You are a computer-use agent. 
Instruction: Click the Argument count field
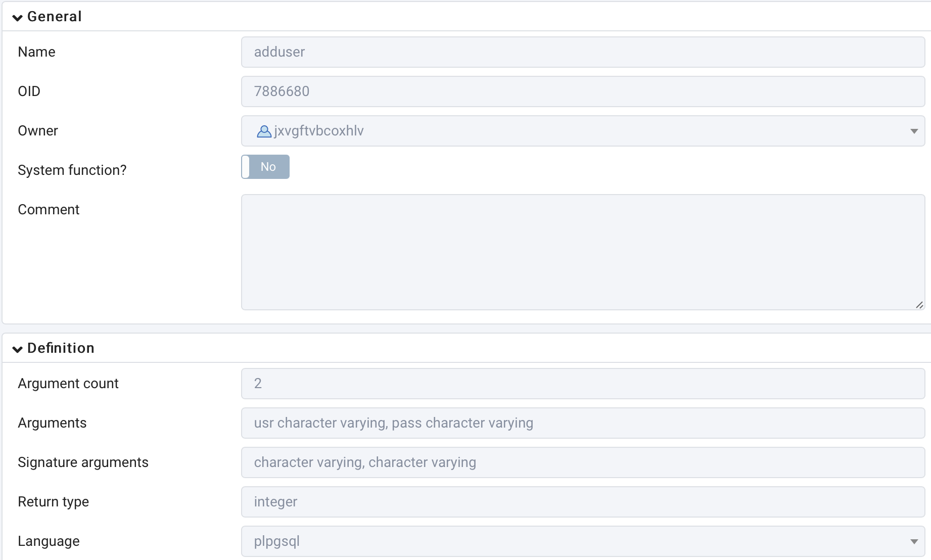[x=583, y=384]
